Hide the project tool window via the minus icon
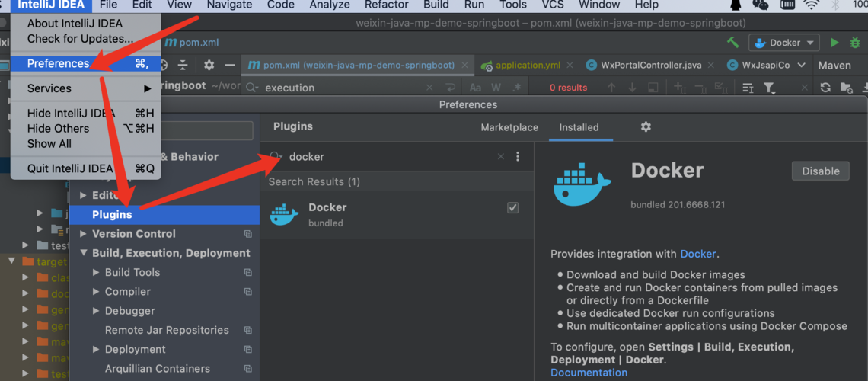 (x=230, y=65)
